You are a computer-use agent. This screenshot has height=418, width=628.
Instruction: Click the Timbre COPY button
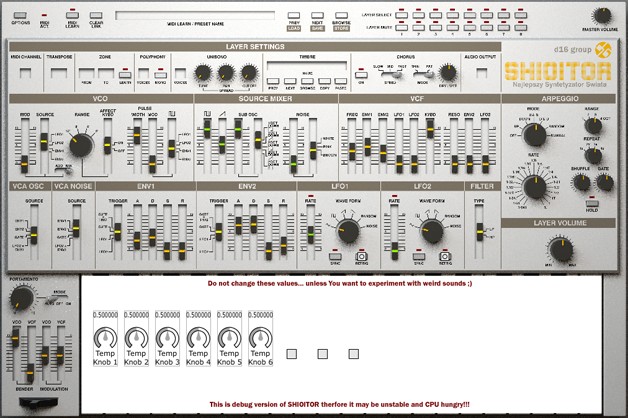(324, 81)
